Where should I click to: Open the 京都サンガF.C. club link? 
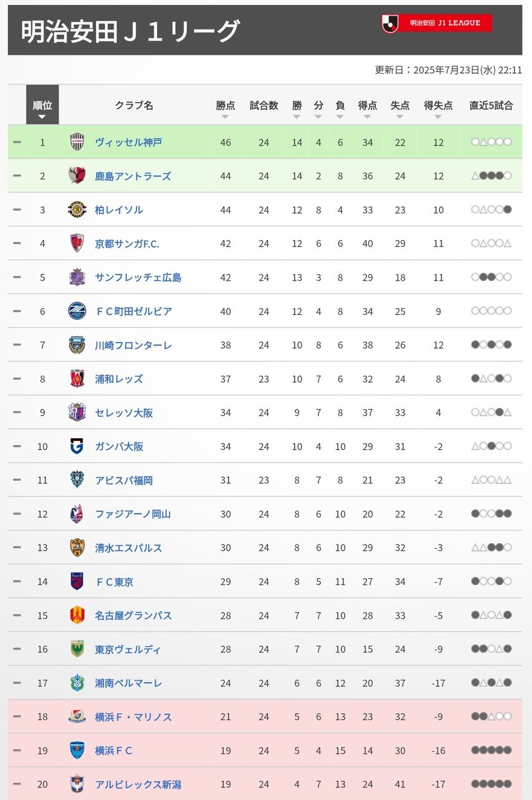pyautogui.click(x=127, y=244)
